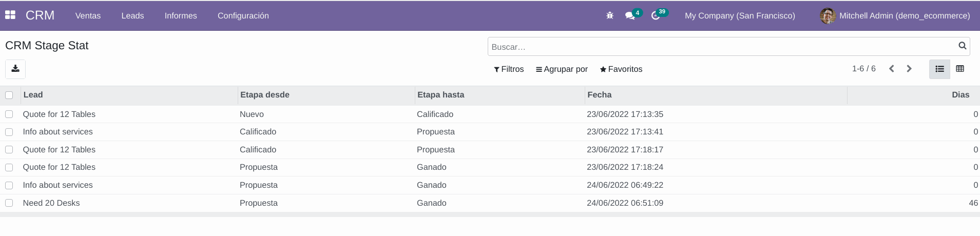Open Mitchell Admin user menu
This screenshot has width=980, height=236.
[x=895, y=16]
